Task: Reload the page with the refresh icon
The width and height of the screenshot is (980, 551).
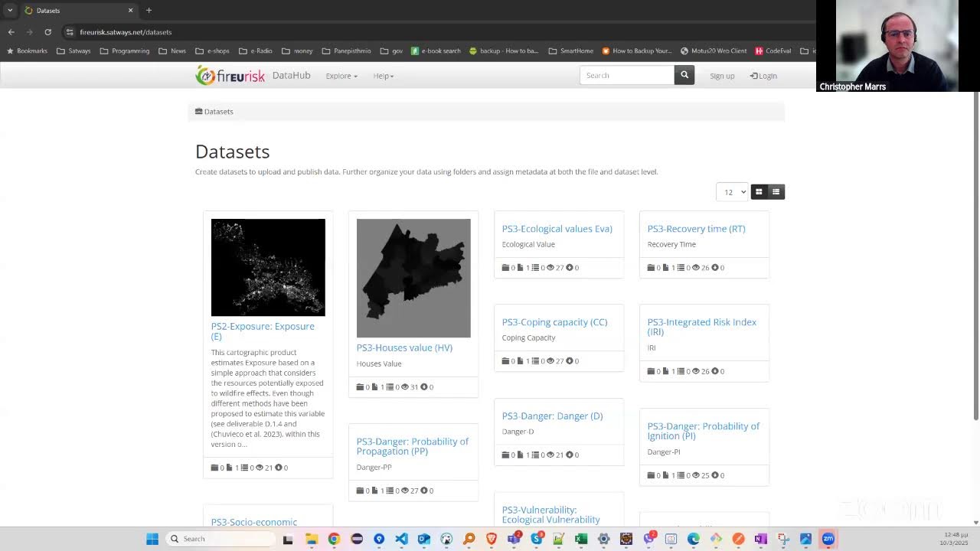Action: [47, 32]
